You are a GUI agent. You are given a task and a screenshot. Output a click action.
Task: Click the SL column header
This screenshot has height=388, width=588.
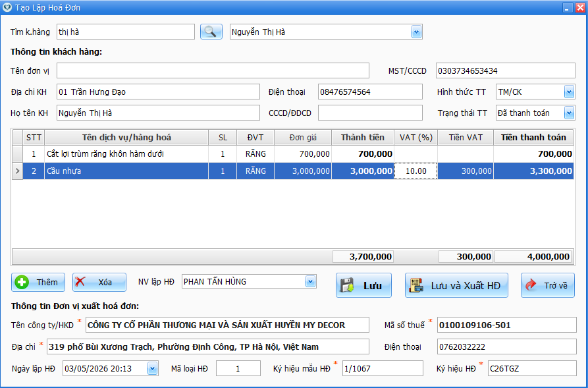point(223,137)
